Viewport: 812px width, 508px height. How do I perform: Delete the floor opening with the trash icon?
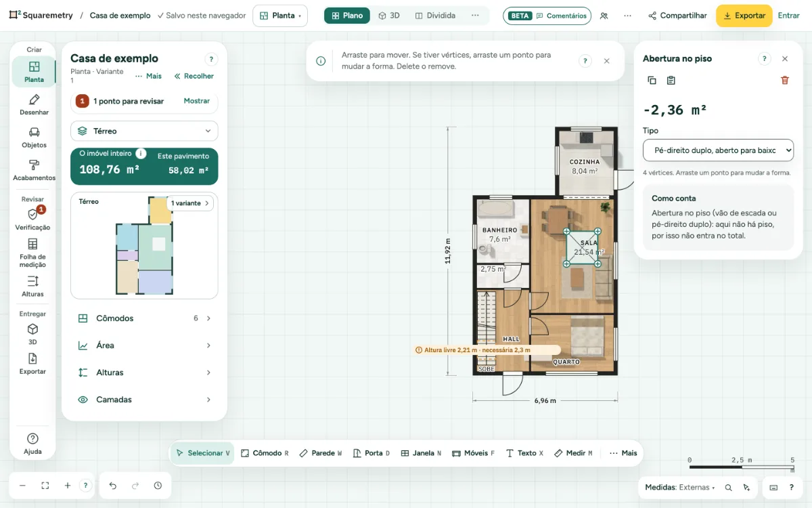(785, 80)
